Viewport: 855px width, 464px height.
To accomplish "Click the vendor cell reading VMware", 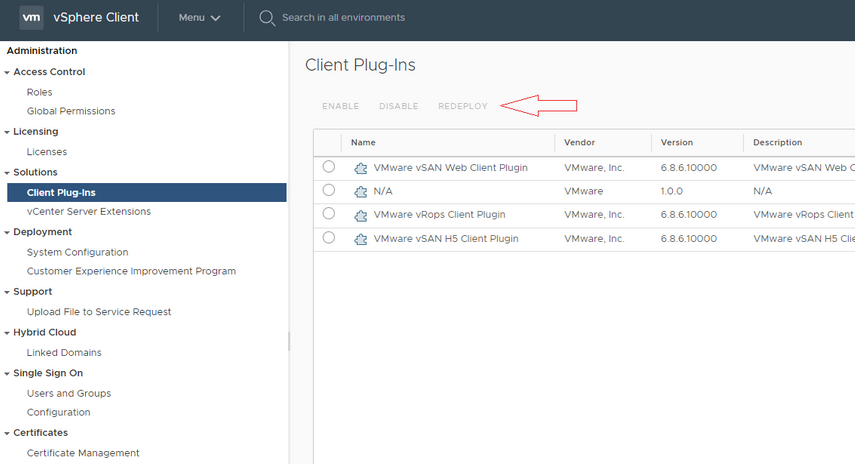I will tap(583, 191).
